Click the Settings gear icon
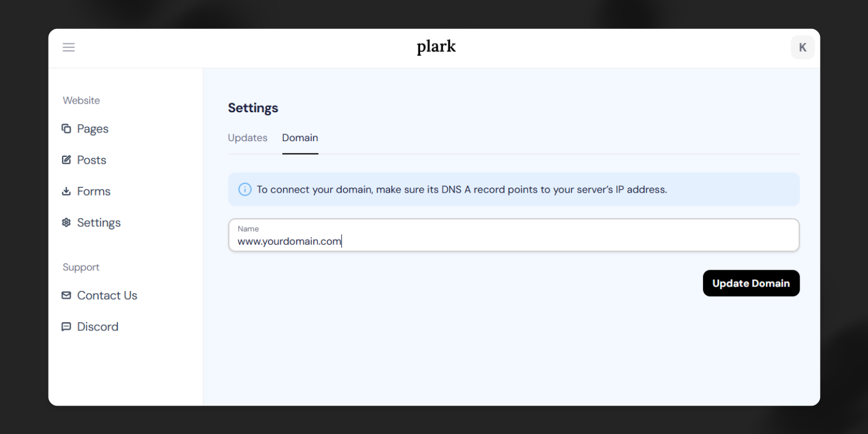The height and width of the screenshot is (434, 868). coord(67,222)
